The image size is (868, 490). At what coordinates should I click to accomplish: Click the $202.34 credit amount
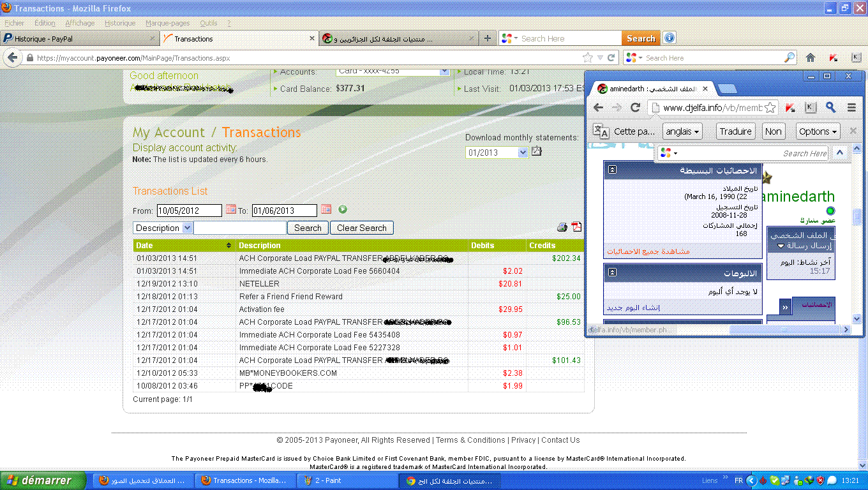tap(566, 258)
